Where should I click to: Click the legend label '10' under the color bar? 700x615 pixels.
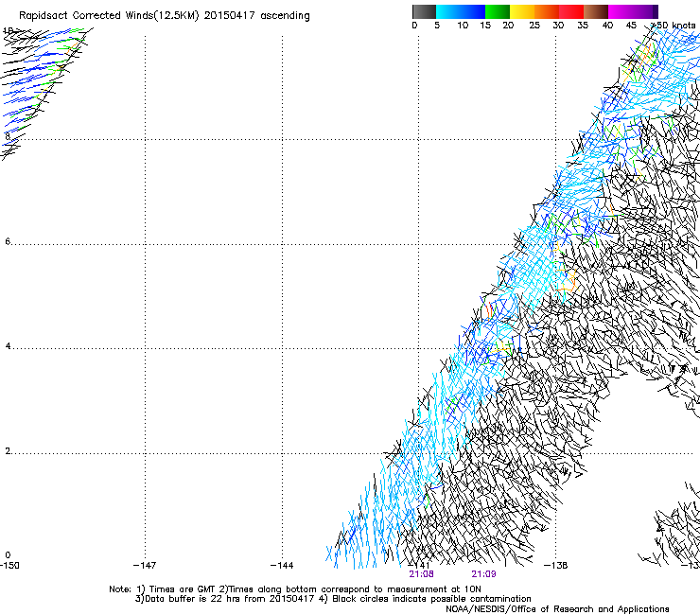coord(463,26)
